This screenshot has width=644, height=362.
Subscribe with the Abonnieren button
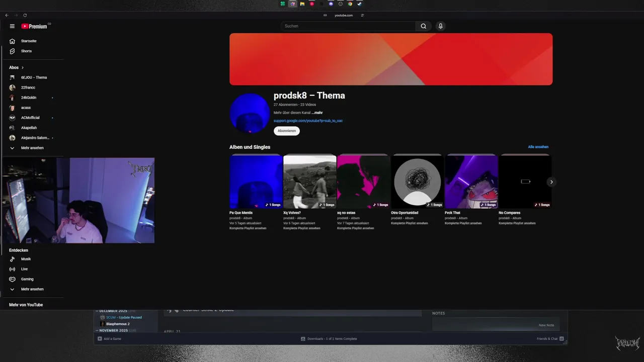click(287, 131)
